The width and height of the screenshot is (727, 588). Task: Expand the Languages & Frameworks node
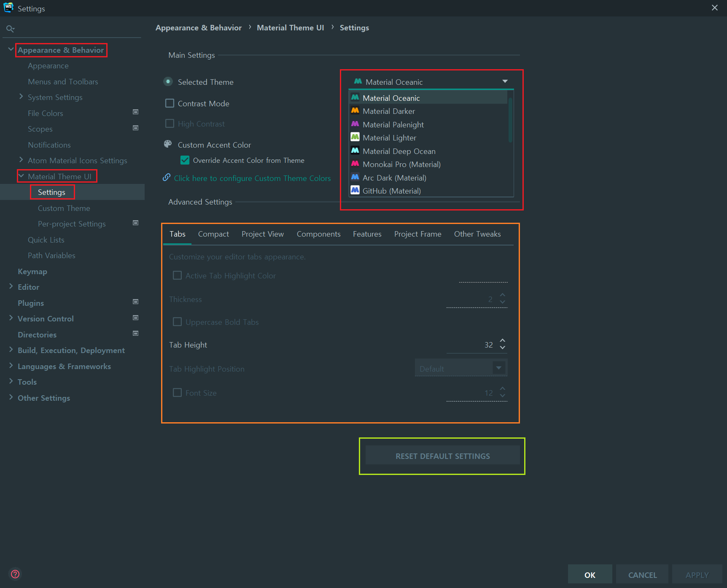click(x=11, y=366)
